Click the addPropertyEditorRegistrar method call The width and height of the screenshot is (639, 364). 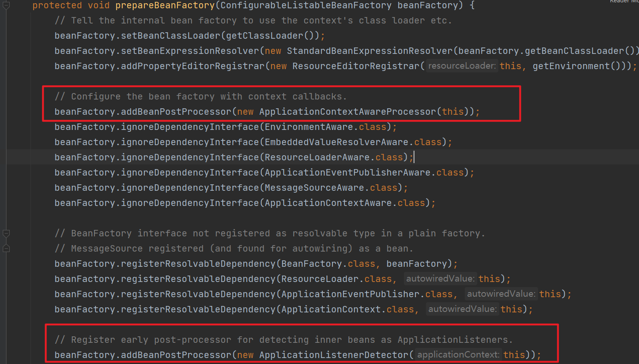pos(193,66)
